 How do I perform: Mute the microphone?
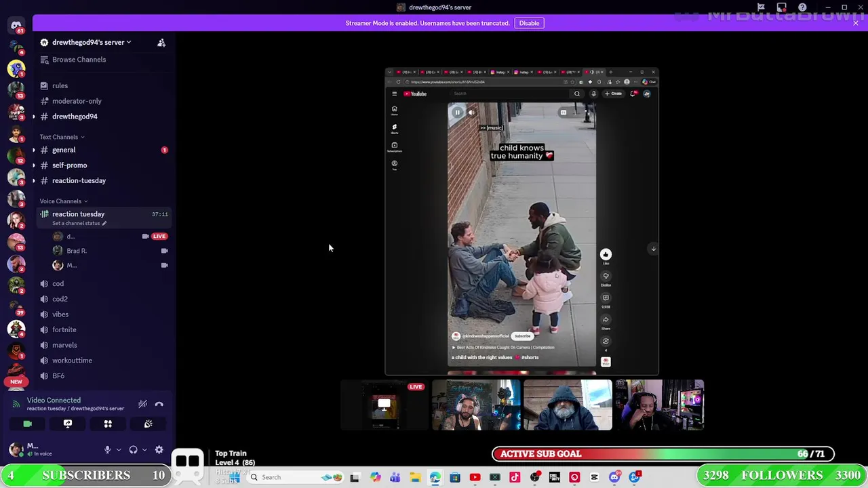(107, 449)
